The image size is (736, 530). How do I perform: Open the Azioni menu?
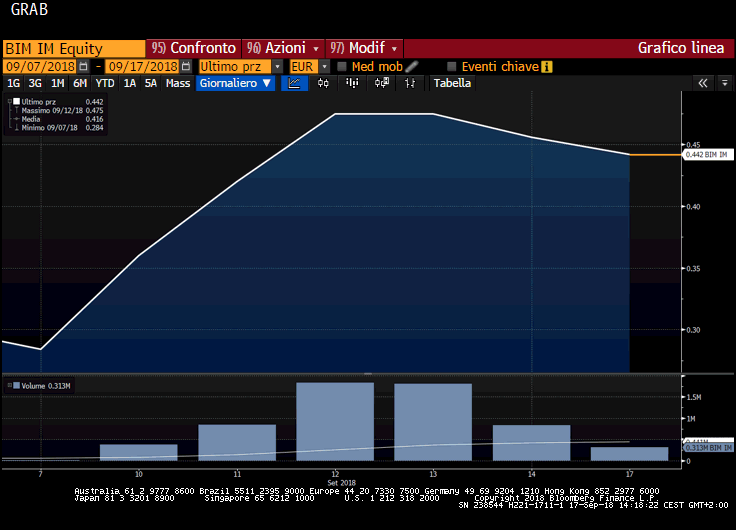(283, 48)
